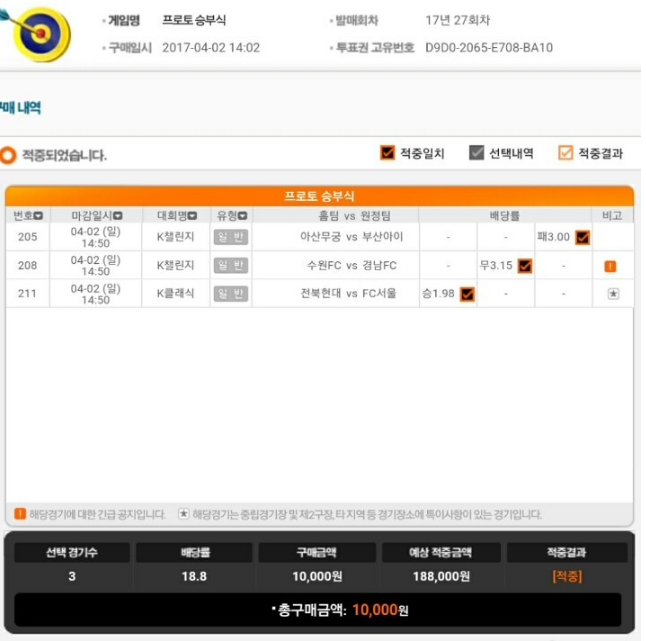The image size is (646, 641).
Task: Click the 전북현대 vs FC서울 match row
Action: [x=319, y=294]
